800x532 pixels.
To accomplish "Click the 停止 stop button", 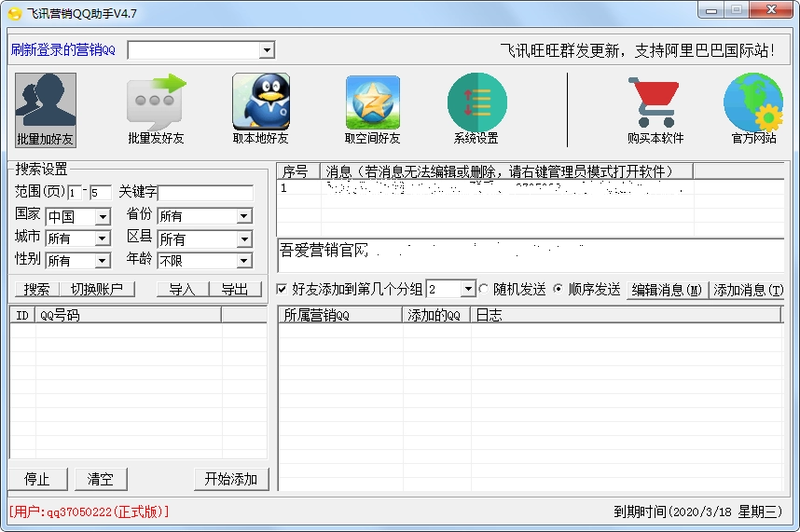I will pos(37,479).
